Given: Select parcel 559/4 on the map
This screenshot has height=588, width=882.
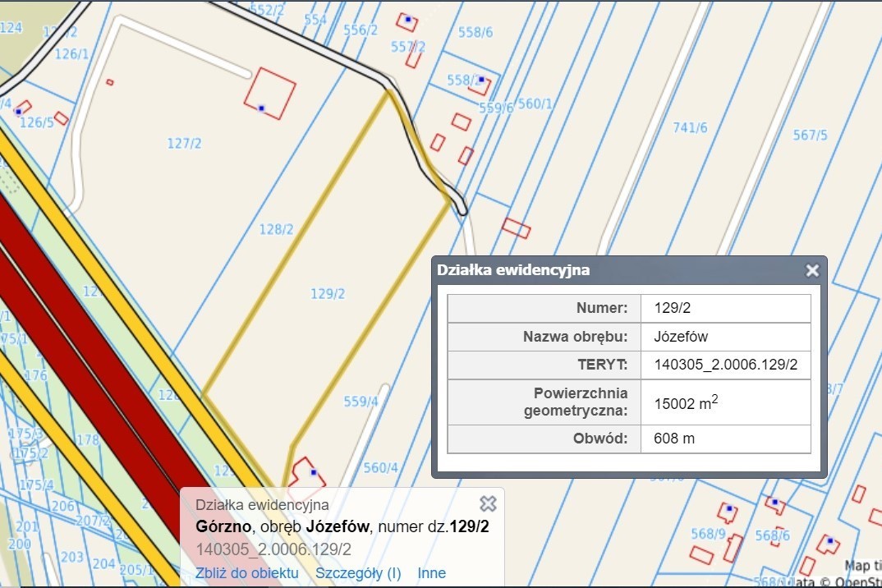Looking at the screenshot, I should point(361,402).
